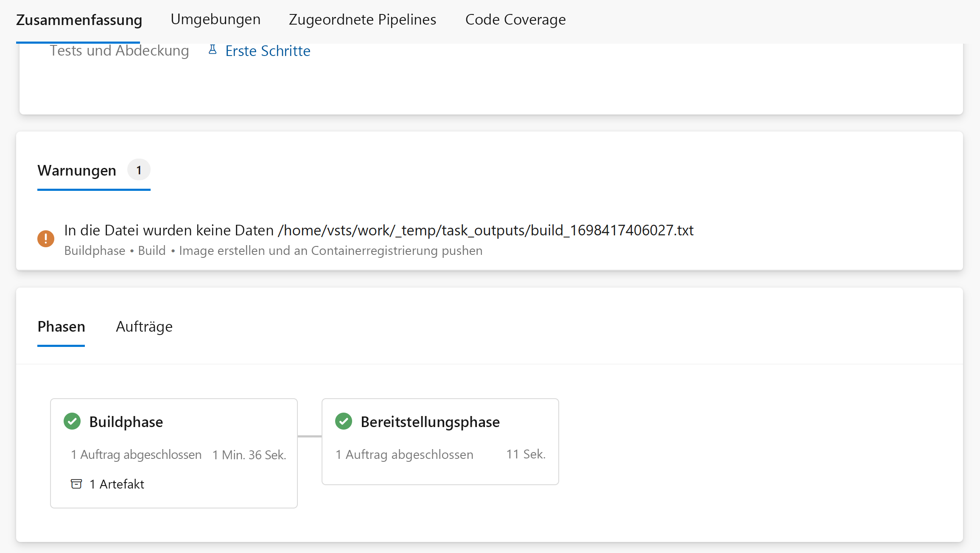Click the warnings count badge showing 1

(x=139, y=170)
